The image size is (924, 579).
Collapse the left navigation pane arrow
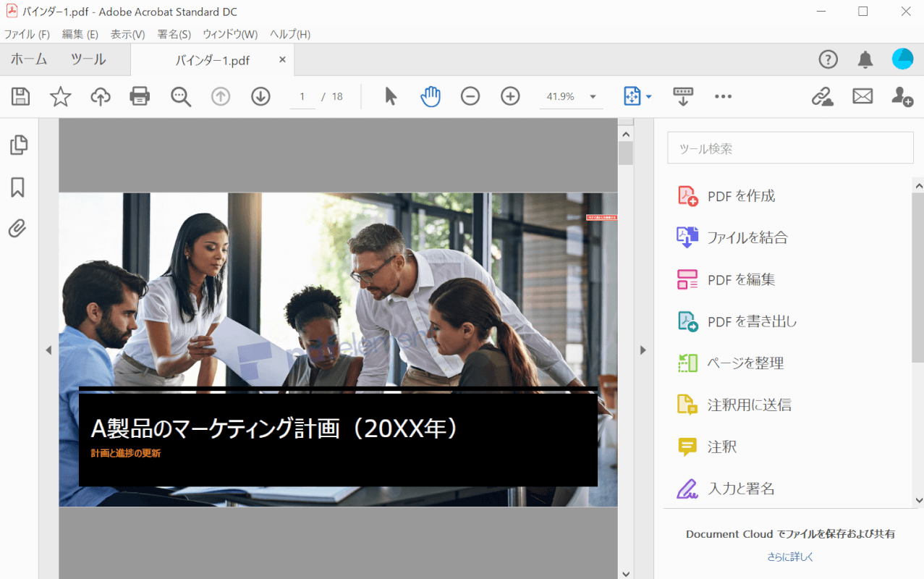48,350
